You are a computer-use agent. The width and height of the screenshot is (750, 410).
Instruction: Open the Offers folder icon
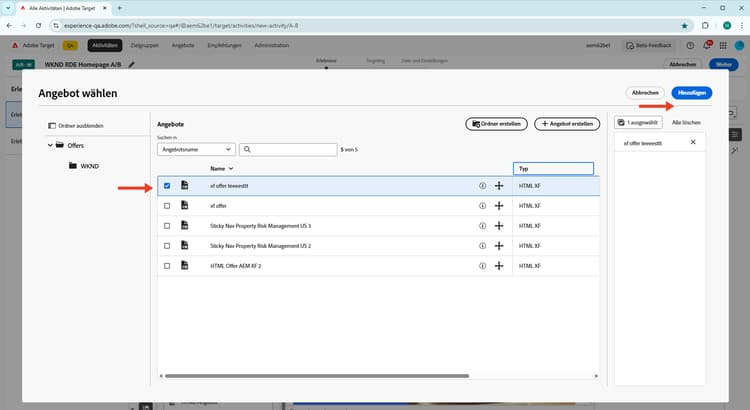point(60,145)
